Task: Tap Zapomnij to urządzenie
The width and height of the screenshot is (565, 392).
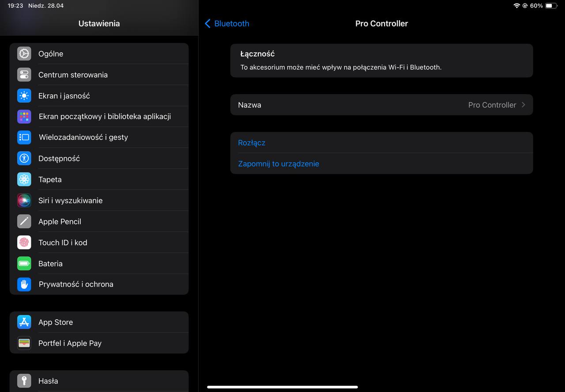Action: [381, 164]
